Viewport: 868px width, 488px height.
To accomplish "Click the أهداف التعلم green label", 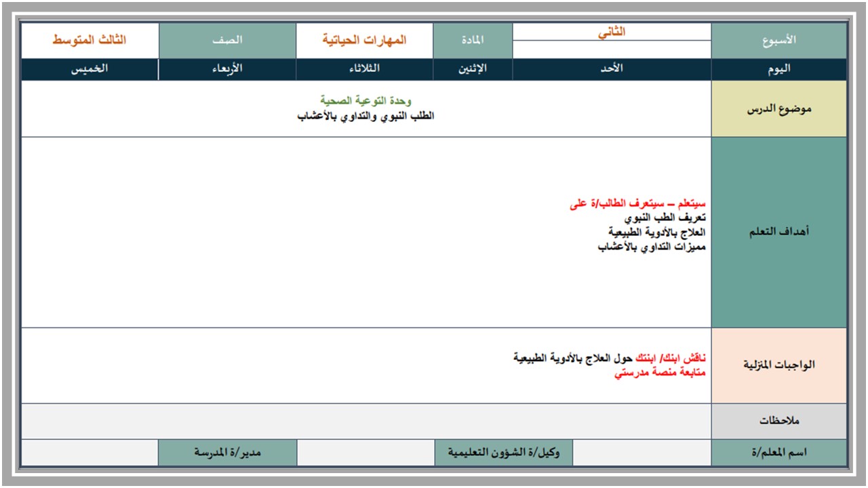I will (779, 232).
